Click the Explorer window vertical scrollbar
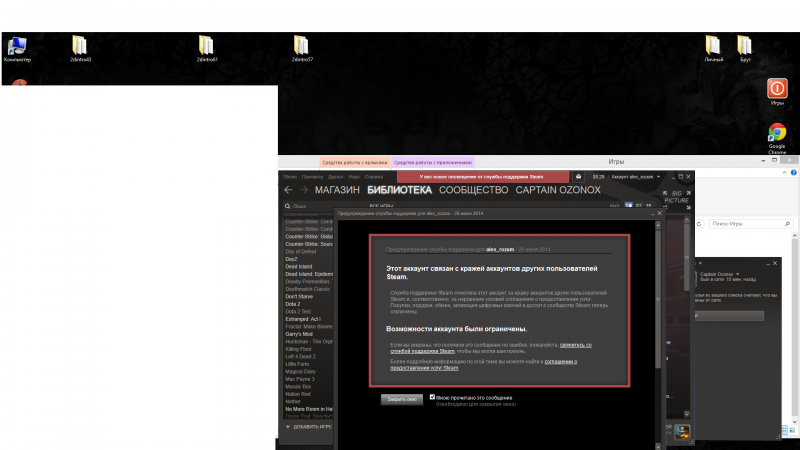The height and width of the screenshot is (450, 800). (x=795, y=327)
